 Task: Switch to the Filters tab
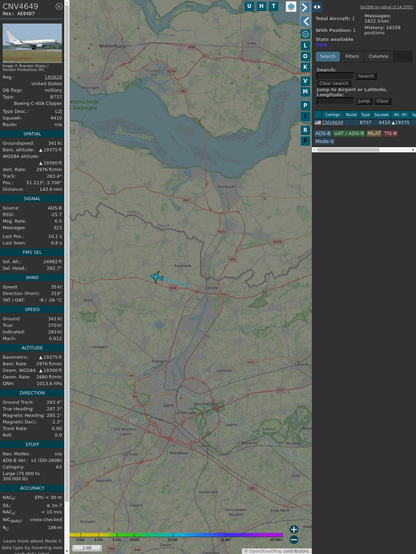pyautogui.click(x=352, y=56)
